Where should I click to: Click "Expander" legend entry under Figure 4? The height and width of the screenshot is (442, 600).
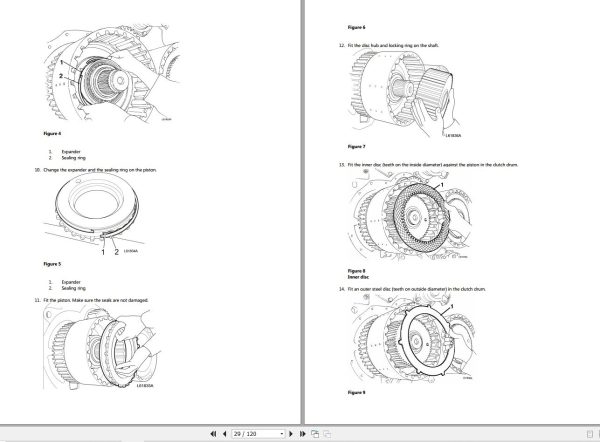point(71,152)
